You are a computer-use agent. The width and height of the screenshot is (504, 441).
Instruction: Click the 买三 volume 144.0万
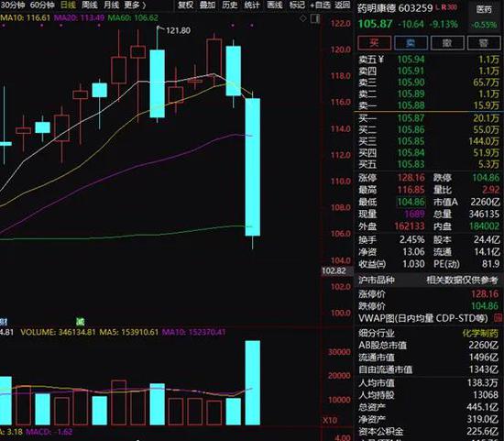(x=484, y=141)
